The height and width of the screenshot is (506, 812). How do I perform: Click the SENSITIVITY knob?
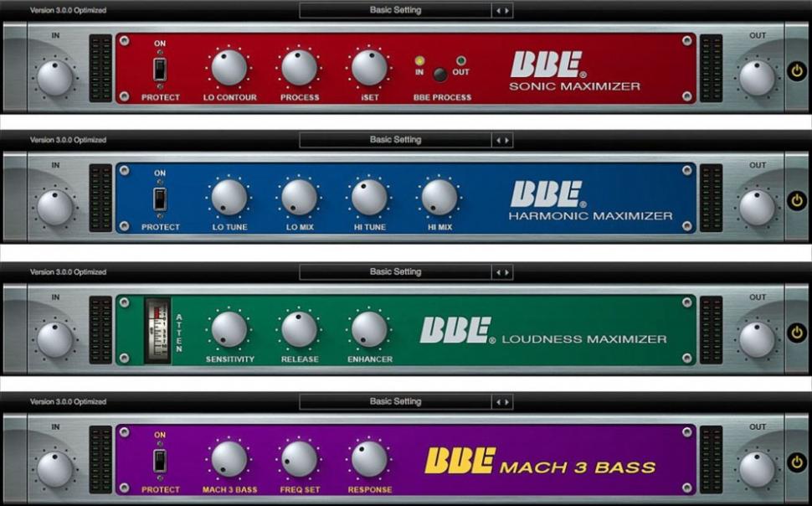pyautogui.click(x=229, y=329)
